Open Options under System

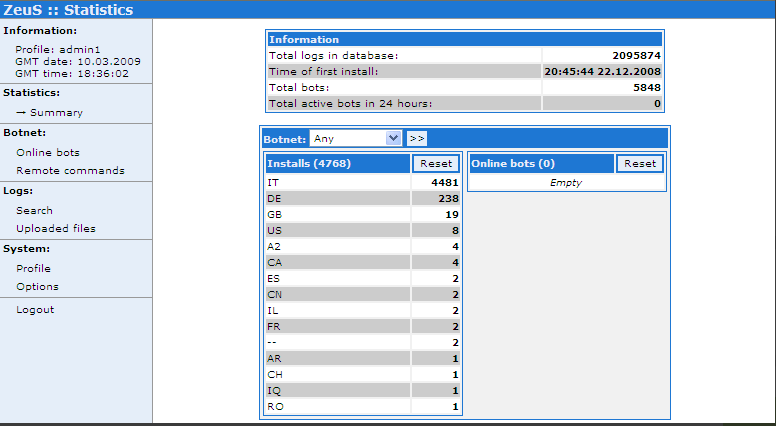click(37, 287)
